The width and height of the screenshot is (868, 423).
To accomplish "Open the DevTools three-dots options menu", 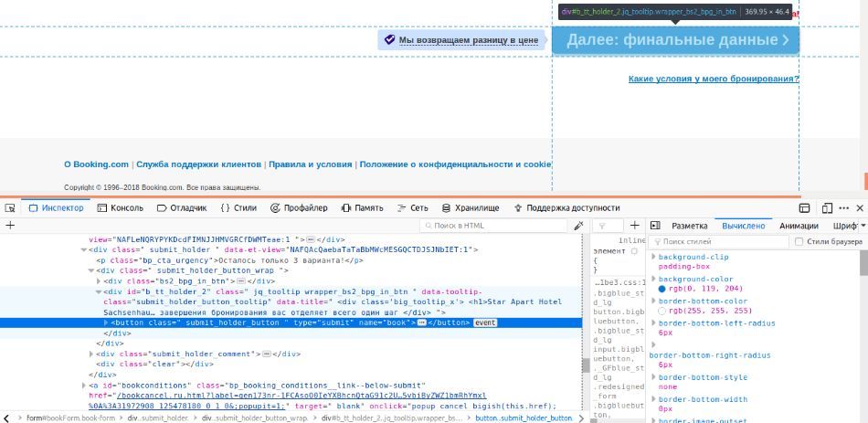I will (843, 208).
